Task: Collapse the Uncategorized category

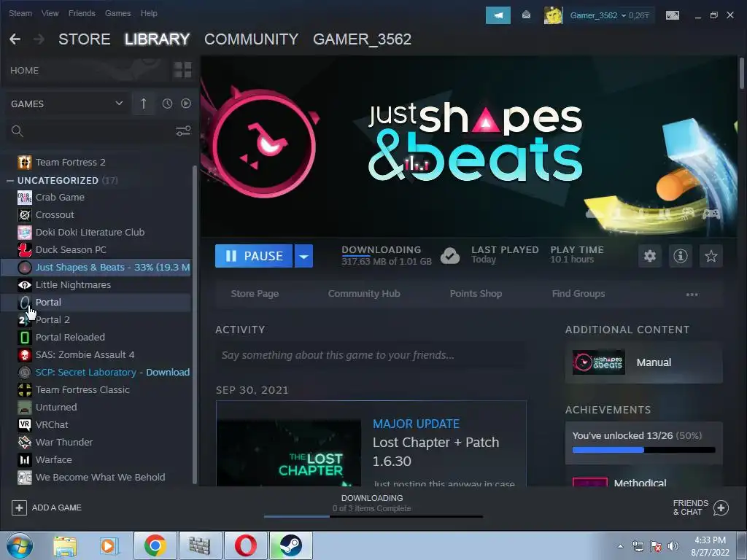Action: [10, 181]
